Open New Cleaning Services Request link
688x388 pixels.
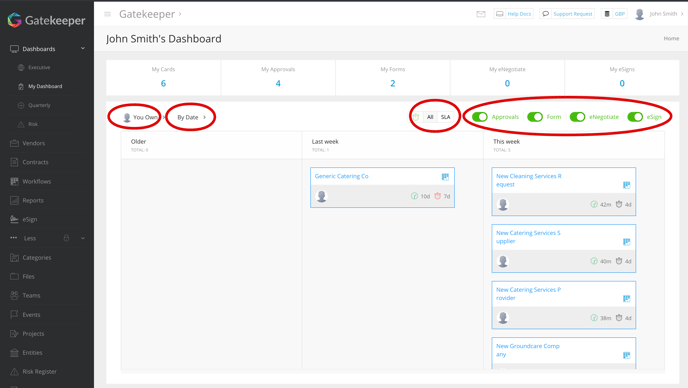click(529, 180)
